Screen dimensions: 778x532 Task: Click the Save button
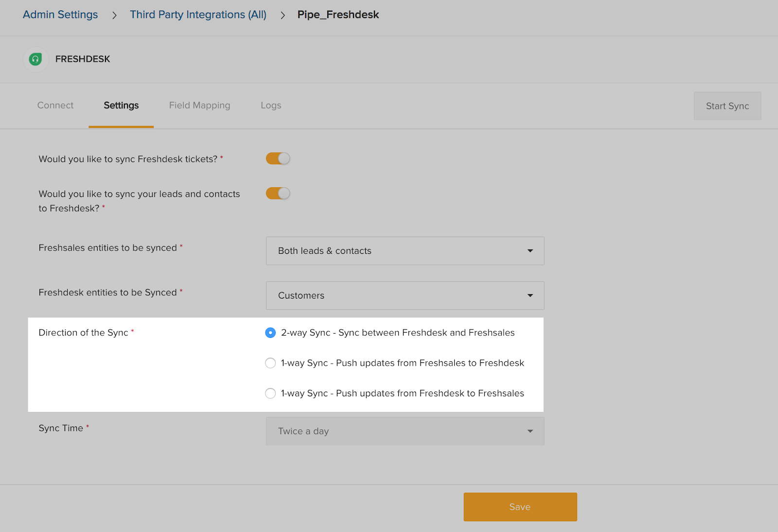coord(520,507)
